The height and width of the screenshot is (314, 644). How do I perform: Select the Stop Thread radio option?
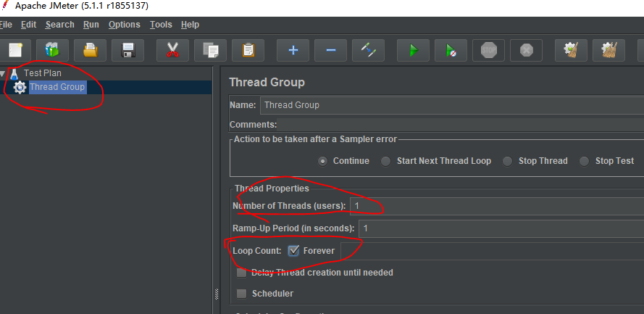pos(508,161)
